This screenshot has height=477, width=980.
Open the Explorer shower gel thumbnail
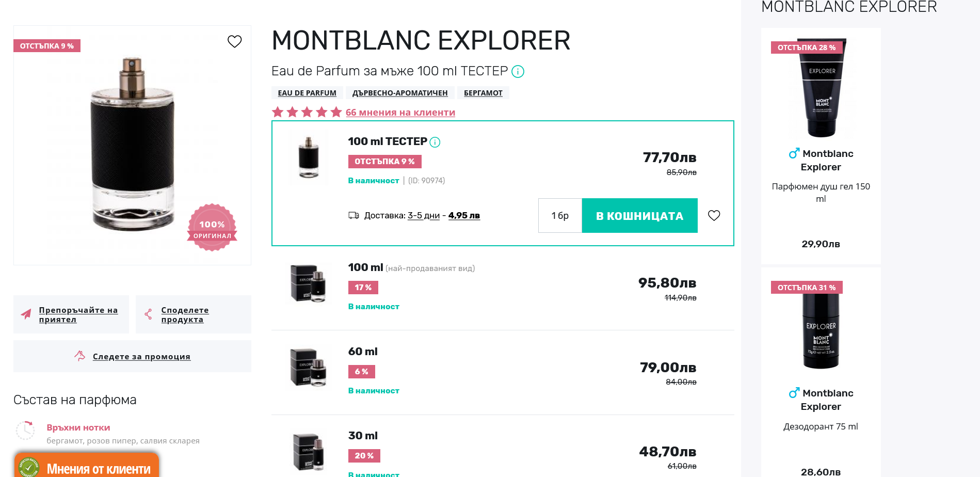(821, 88)
